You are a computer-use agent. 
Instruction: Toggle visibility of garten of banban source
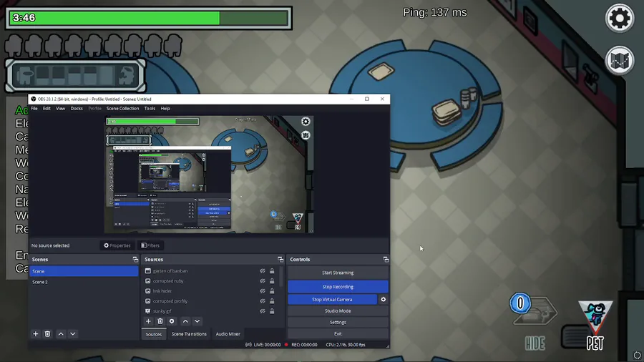pyautogui.click(x=263, y=271)
